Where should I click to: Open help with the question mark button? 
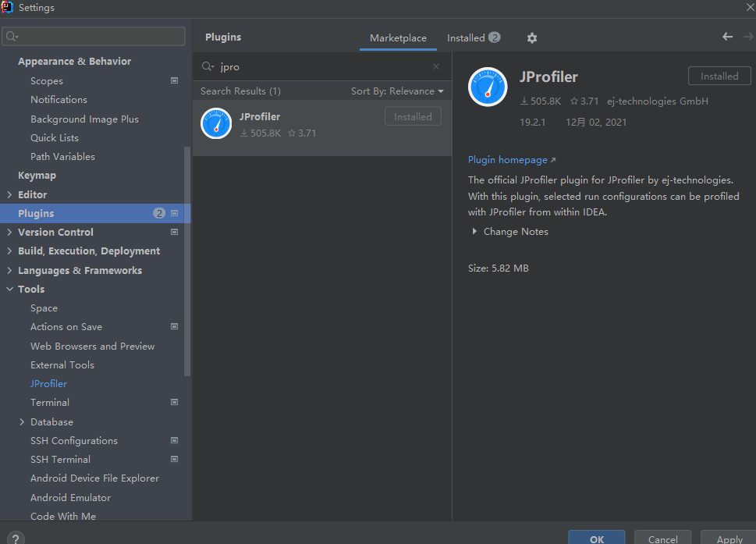pos(16,539)
